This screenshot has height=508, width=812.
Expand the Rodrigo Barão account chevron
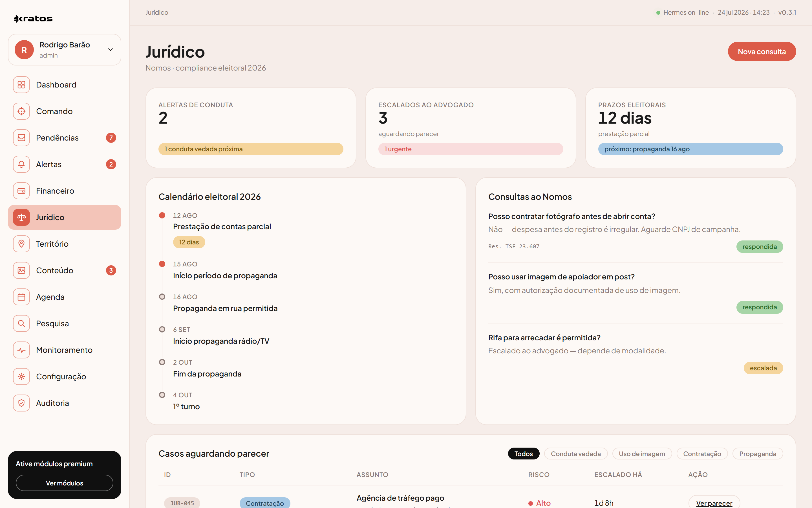(x=111, y=50)
